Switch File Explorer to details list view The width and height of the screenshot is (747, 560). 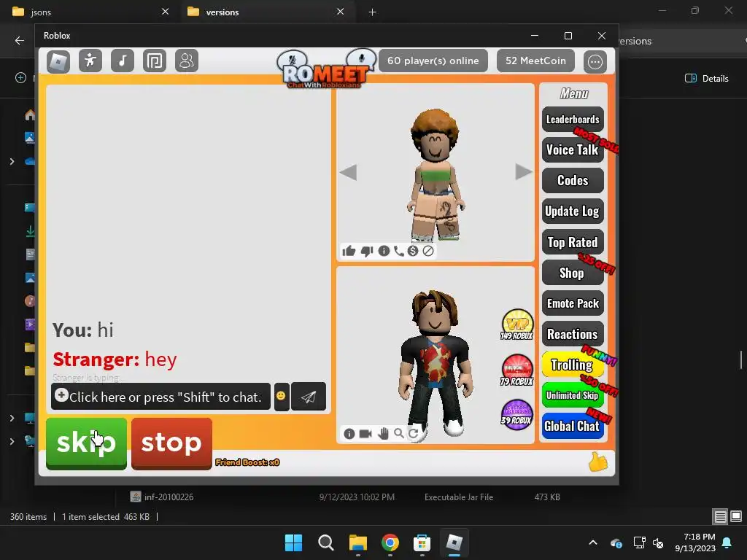[x=720, y=517]
